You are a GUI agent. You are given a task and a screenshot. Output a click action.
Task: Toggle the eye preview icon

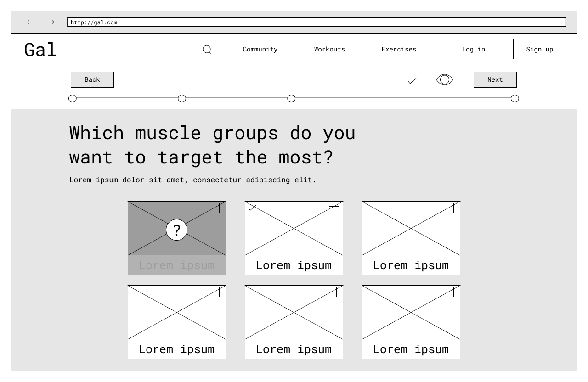click(445, 80)
